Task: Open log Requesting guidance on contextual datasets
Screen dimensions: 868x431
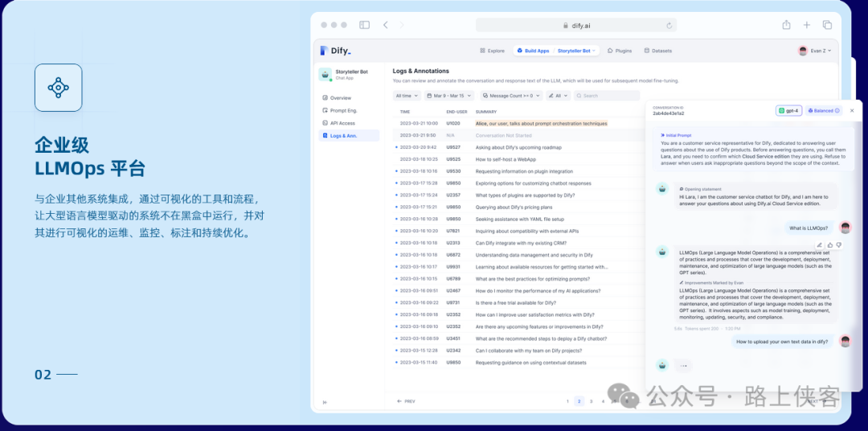Action: 518,363
